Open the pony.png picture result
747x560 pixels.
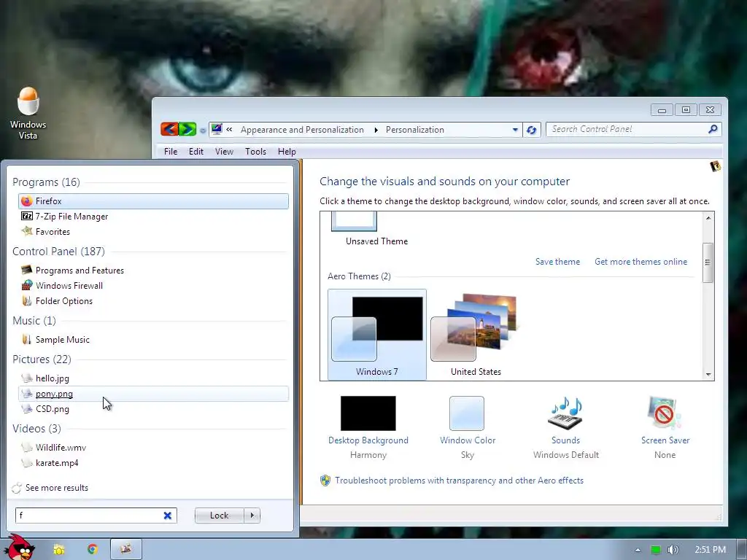153,393
